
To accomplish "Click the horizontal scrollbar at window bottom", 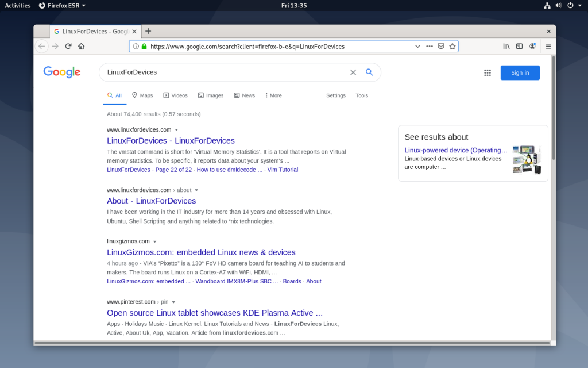I will click(x=292, y=343).
